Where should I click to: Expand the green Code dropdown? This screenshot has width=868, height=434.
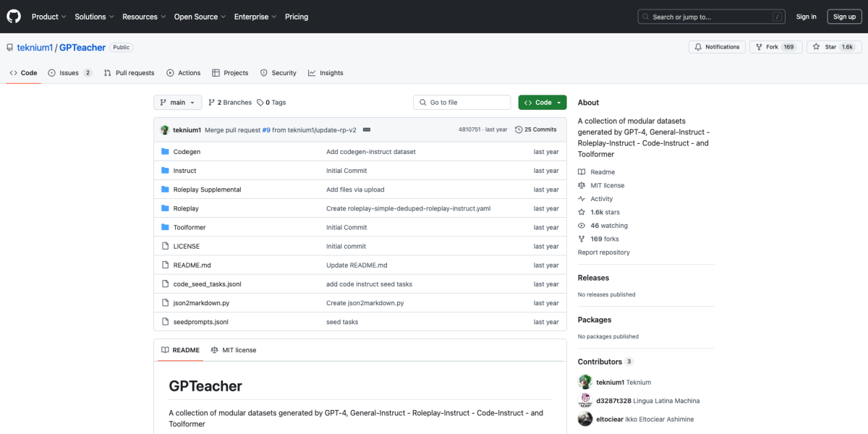[x=542, y=103]
